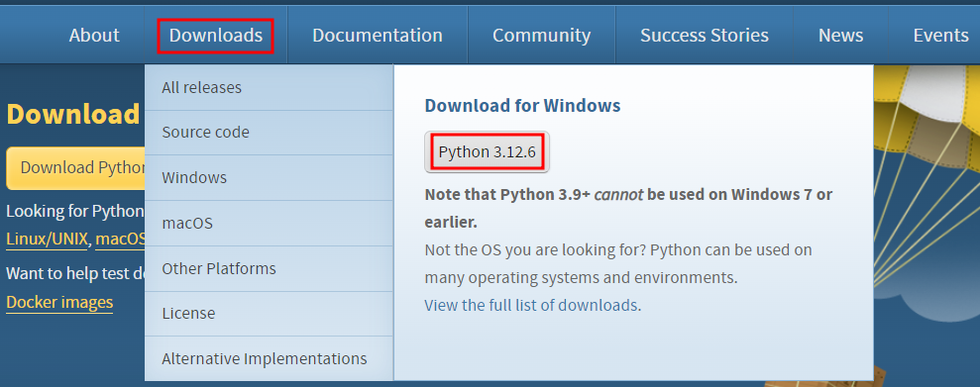Open the Community menu
The width and height of the screenshot is (980, 387).
pos(541,35)
